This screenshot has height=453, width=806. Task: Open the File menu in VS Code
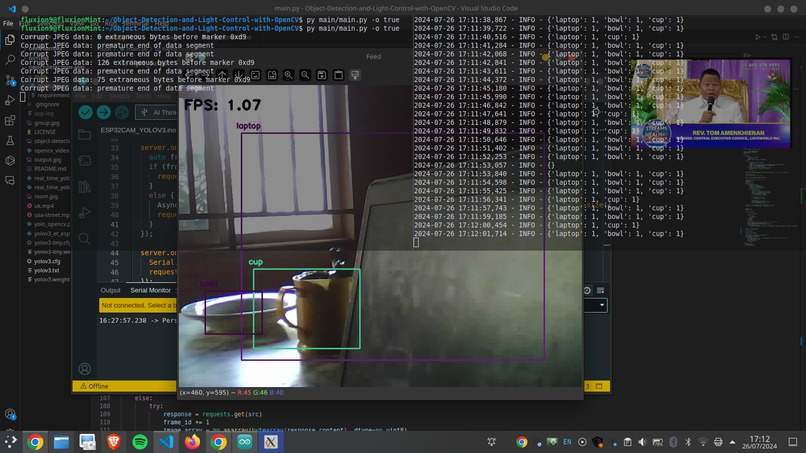[x=8, y=24]
